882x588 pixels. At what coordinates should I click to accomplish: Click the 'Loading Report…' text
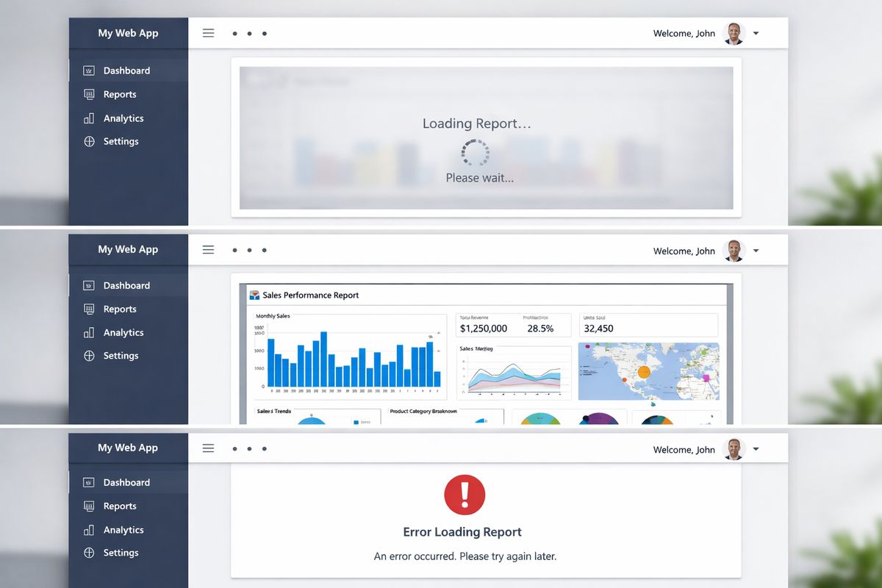(476, 123)
